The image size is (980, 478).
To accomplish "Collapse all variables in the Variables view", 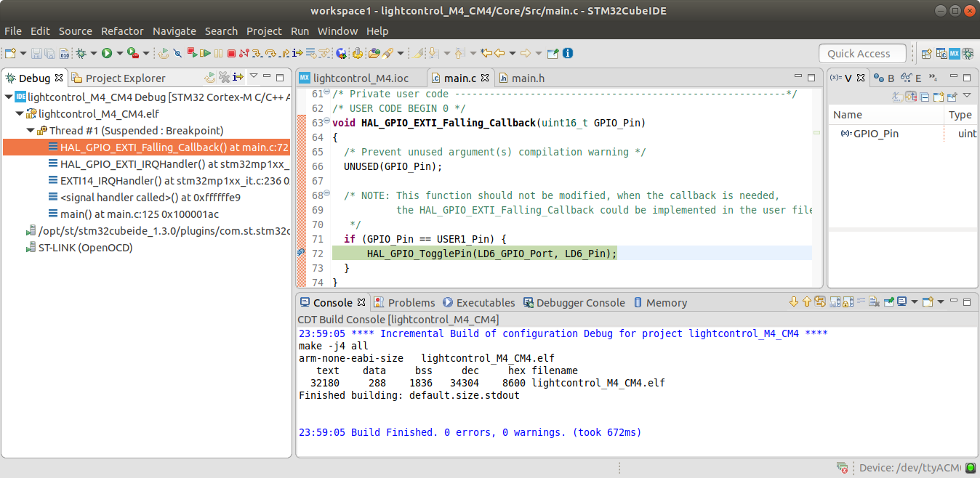I will pos(925,96).
